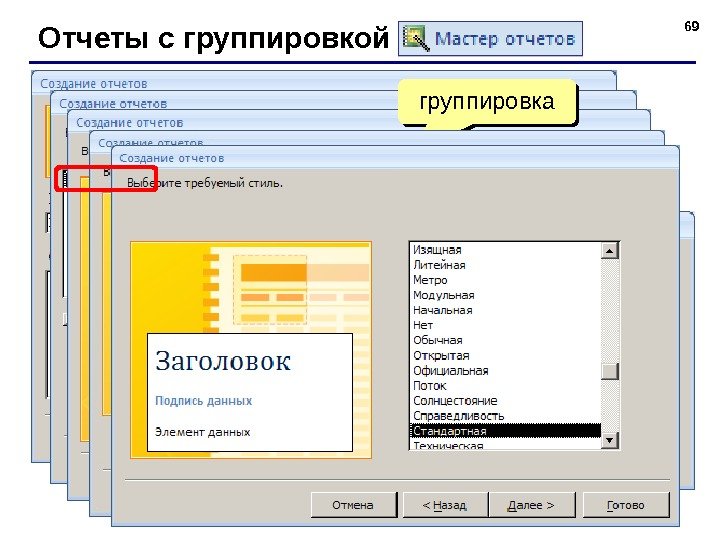The width and height of the screenshot is (720, 540).
Task: Click the style list scroll up arrow
Action: coord(610,251)
